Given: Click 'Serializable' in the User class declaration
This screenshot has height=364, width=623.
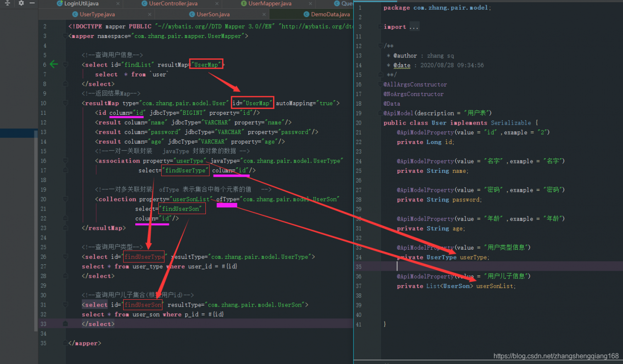Looking at the screenshot, I should (x=510, y=123).
